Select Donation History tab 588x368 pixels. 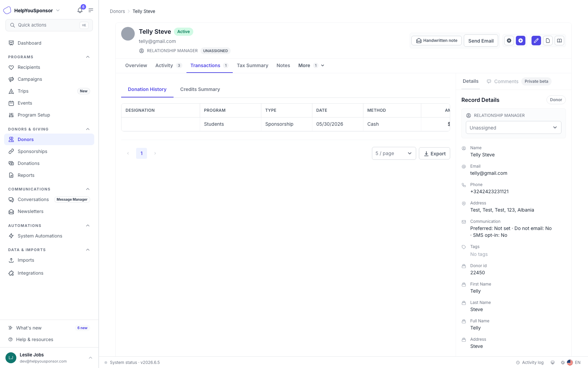point(147,89)
